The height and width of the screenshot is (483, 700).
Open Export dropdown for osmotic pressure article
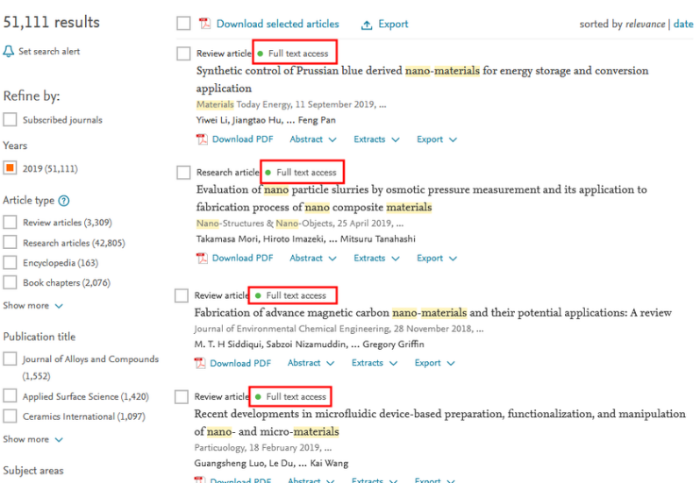[437, 258]
